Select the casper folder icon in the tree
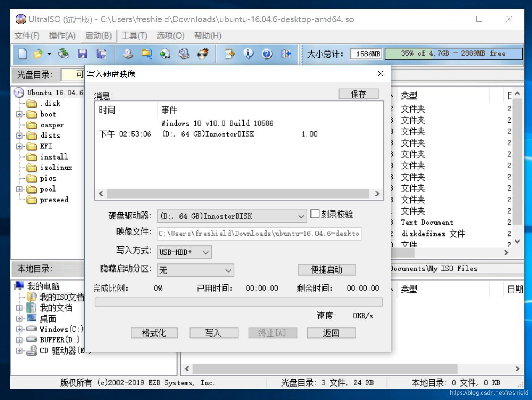 (32, 125)
